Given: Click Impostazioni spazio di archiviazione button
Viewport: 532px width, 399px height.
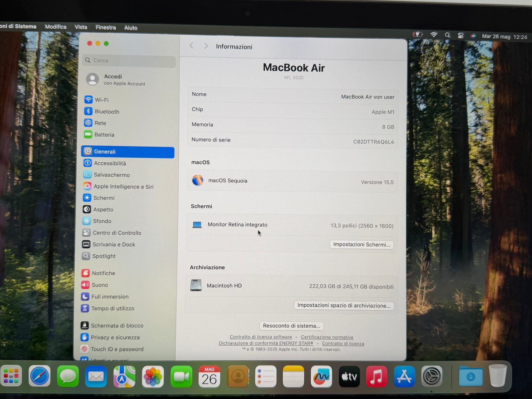Looking at the screenshot, I should coord(344,306).
